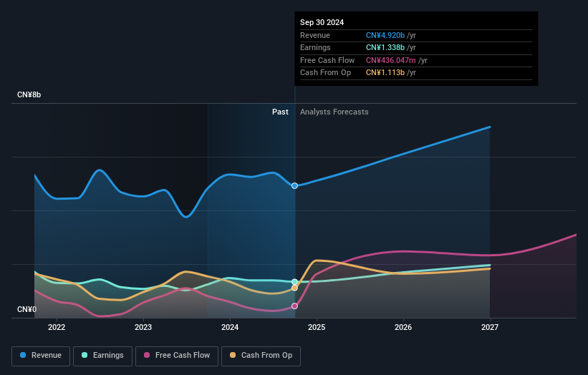Click the teal Earnings legend dot
The height and width of the screenshot is (375, 588).
click(x=85, y=355)
